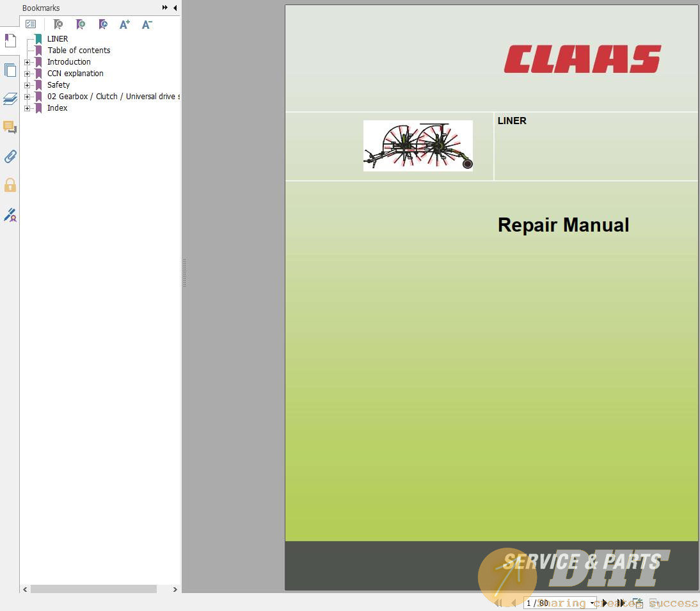Screen dimensions: 700x611
Task: Jump to the first page arrow
Action: pyautogui.click(x=498, y=603)
